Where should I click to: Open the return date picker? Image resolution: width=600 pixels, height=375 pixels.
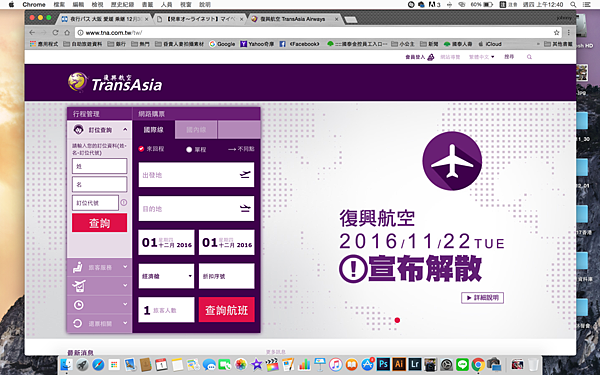point(227,242)
